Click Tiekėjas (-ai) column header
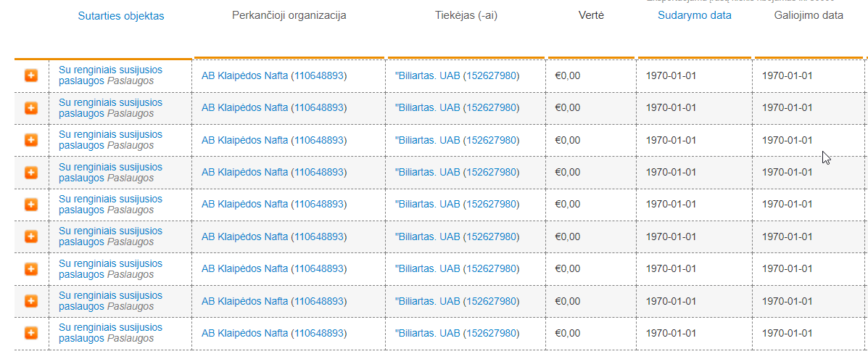This screenshot has width=868, height=354. pos(466,15)
